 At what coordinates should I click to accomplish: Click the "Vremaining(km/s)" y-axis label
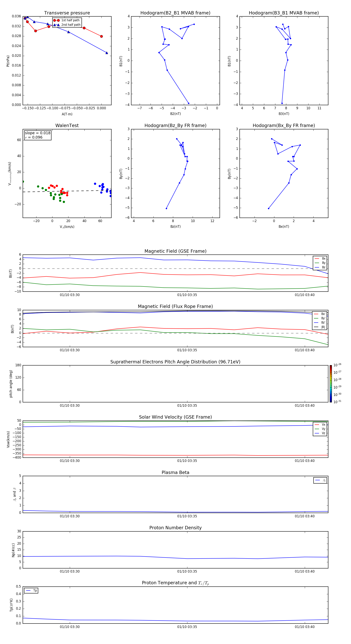10,173
